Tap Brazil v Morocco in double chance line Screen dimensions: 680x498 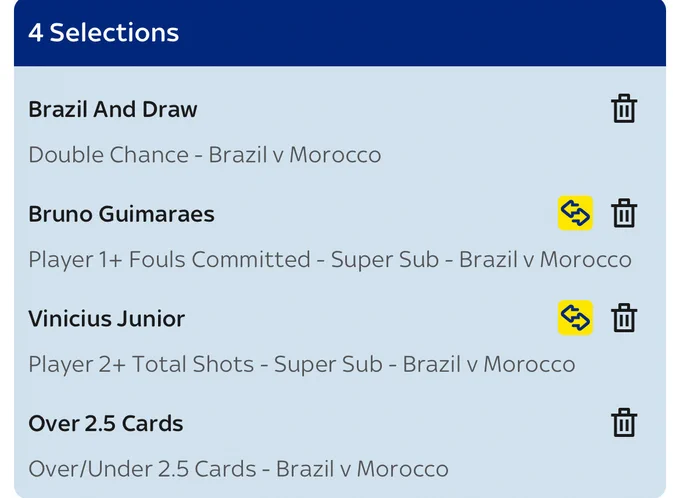tap(295, 155)
